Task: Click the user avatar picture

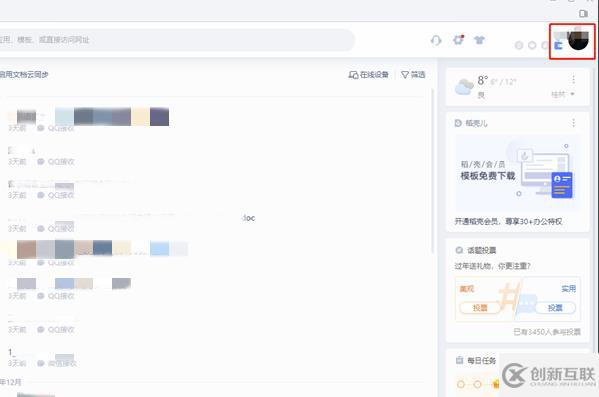Action: (578, 40)
